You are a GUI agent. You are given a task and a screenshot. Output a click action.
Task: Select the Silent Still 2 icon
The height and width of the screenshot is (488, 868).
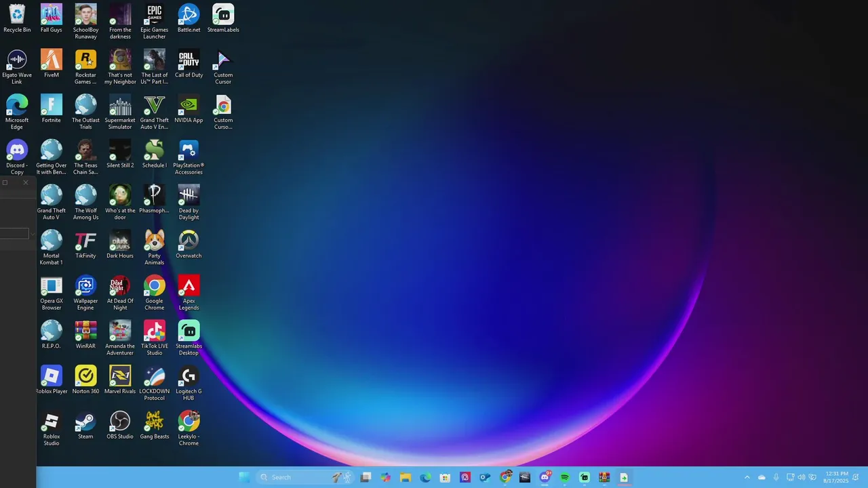120,154
